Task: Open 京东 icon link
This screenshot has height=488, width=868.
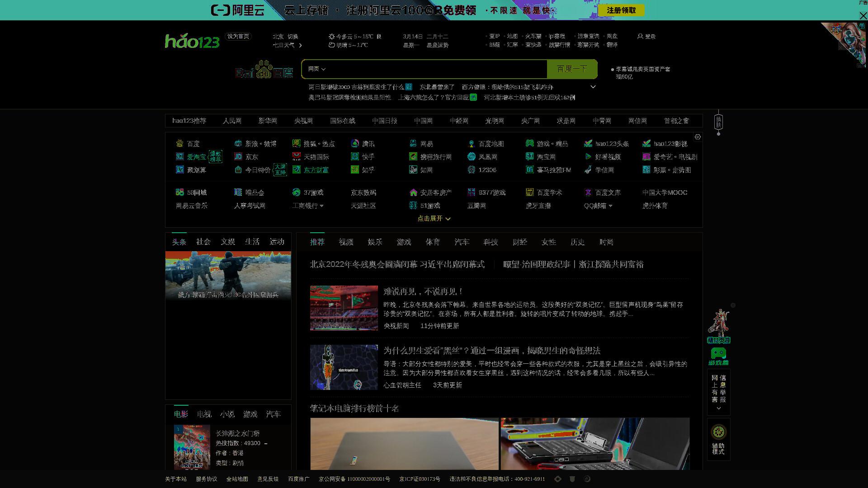Action: tap(238, 156)
